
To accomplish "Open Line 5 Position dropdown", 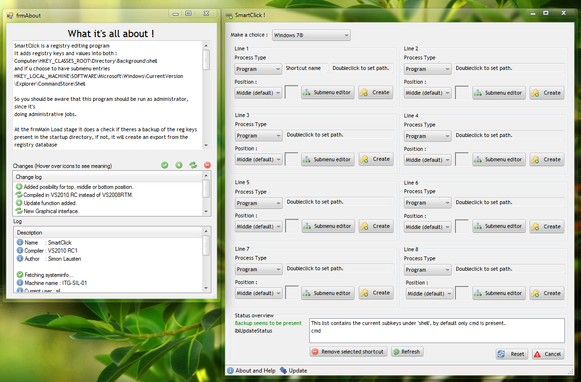I will tap(258, 226).
